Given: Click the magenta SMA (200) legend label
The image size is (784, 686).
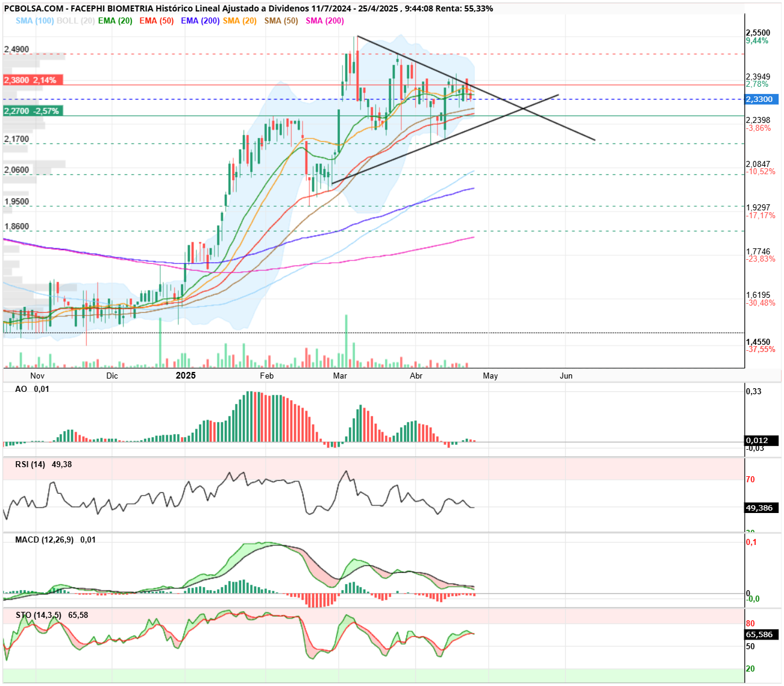Looking at the screenshot, I should coord(325,20).
